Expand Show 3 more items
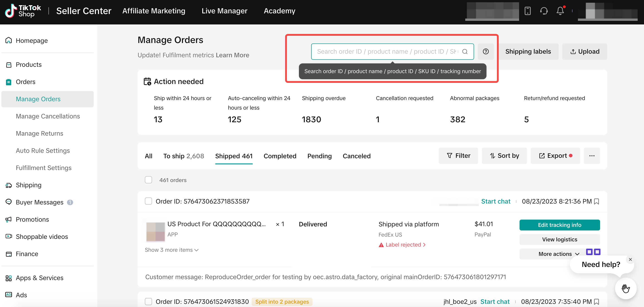Image resolution: width=644 pixels, height=307 pixels. (x=172, y=250)
